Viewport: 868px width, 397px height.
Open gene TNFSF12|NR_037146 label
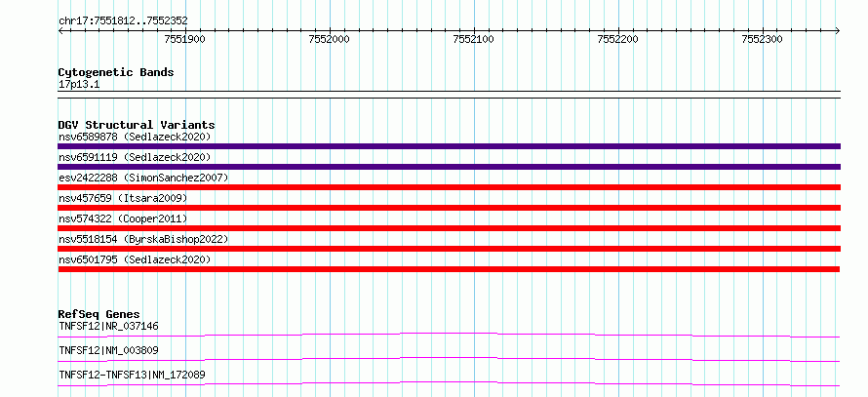coord(108,326)
